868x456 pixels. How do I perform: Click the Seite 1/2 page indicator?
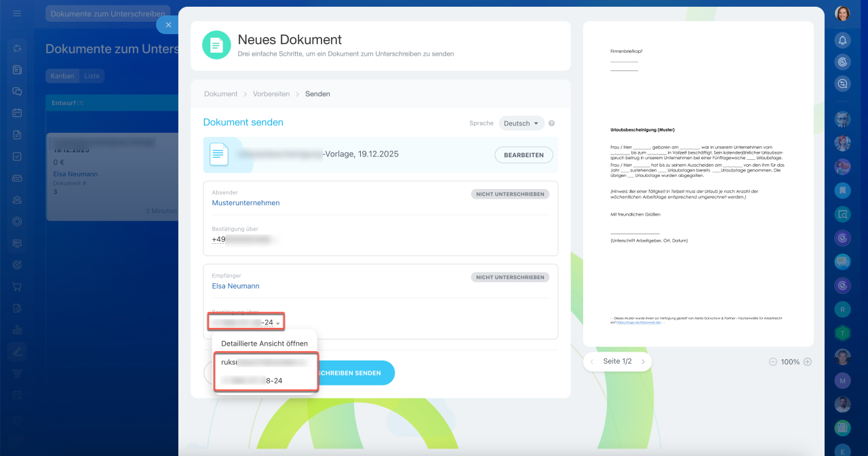click(x=617, y=362)
